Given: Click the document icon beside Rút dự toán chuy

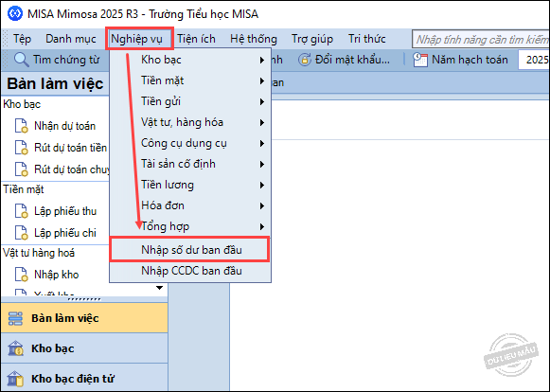Looking at the screenshot, I should tap(21, 169).
